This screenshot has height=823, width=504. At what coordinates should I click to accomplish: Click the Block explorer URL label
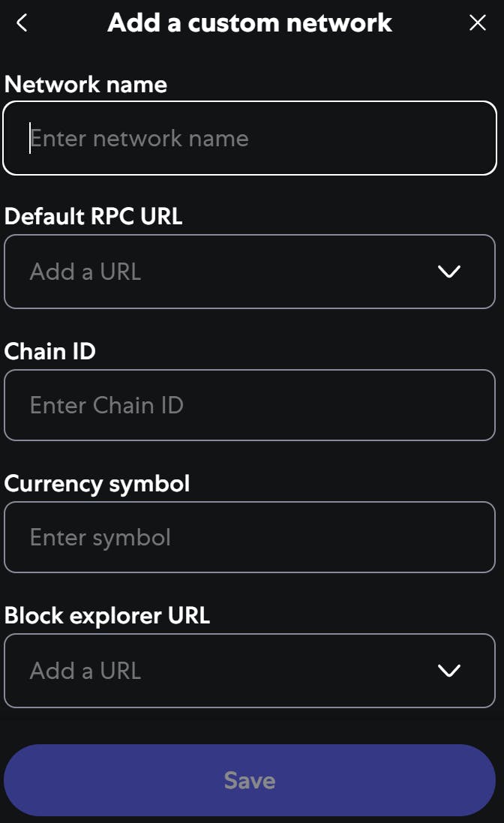coord(105,615)
